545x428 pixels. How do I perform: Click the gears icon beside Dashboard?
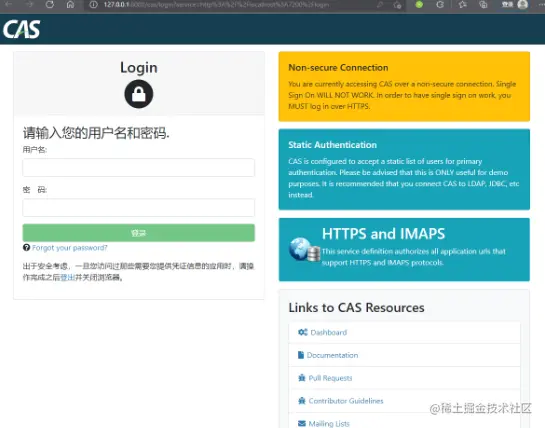pos(303,332)
